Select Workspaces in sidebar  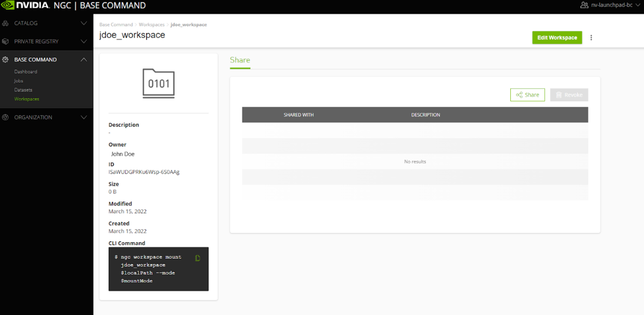point(27,99)
